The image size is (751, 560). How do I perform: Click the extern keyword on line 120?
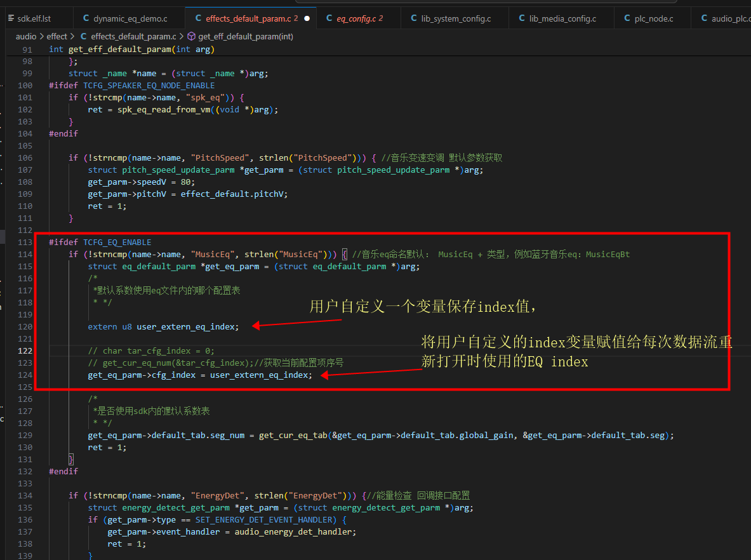tap(102, 327)
